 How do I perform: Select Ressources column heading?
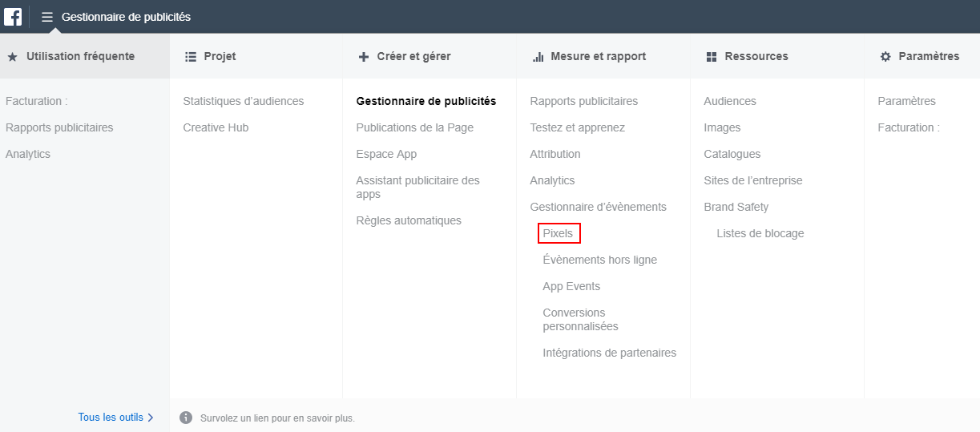(x=756, y=56)
